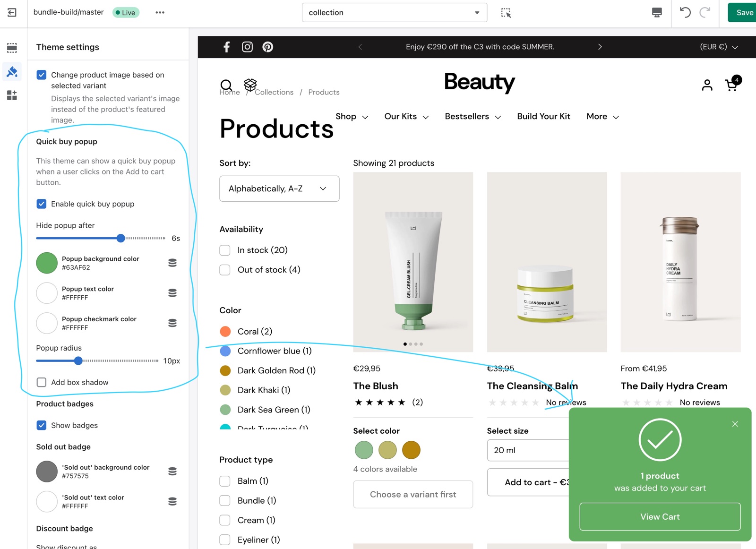This screenshot has height=549, width=756.
Task: Enable the Add box shadow checkbox
Action: (x=42, y=382)
